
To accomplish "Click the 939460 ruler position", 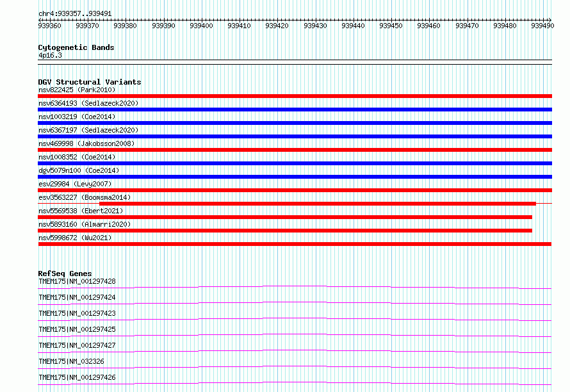I will (428, 26).
